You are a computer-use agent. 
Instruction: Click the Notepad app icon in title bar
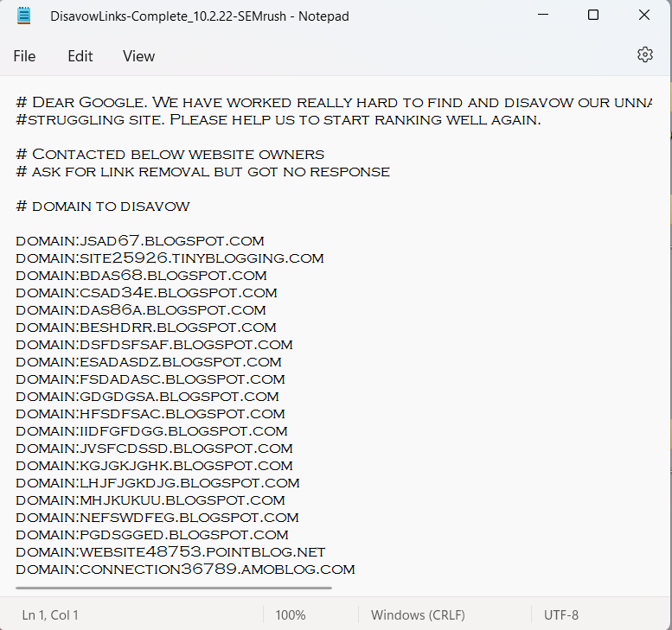(x=24, y=16)
